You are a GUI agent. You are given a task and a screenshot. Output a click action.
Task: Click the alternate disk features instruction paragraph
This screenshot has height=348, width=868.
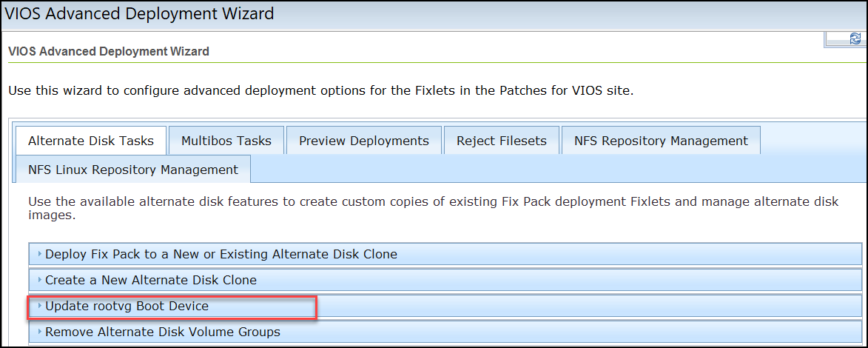[433, 208]
